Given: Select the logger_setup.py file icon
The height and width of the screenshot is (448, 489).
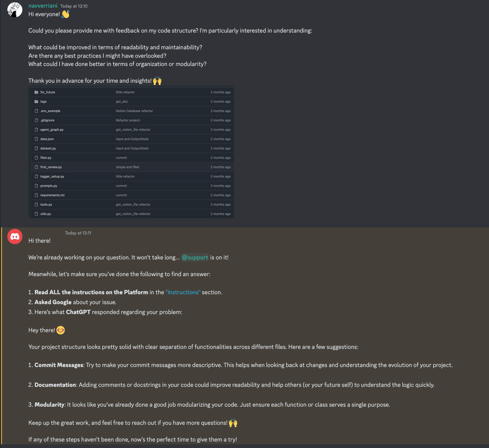Looking at the screenshot, I should (36, 176).
